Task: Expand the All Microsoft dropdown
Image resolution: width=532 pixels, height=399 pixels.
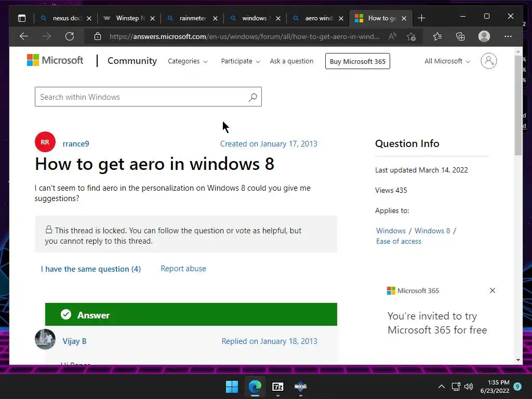Action: click(x=447, y=61)
